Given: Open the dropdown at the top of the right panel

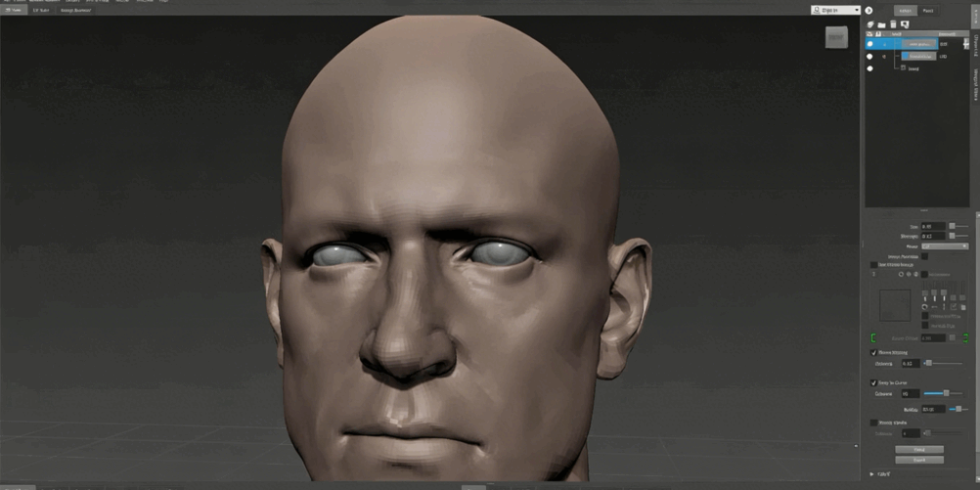Looking at the screenshot, I should (836, 10).
